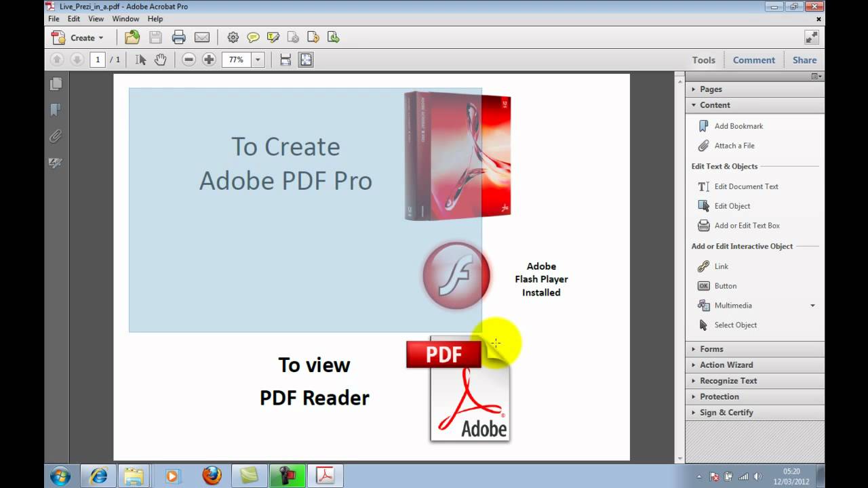Open the Window menu
The height and width of the screenshot is (488, 868).
click(x=125, y=19)
